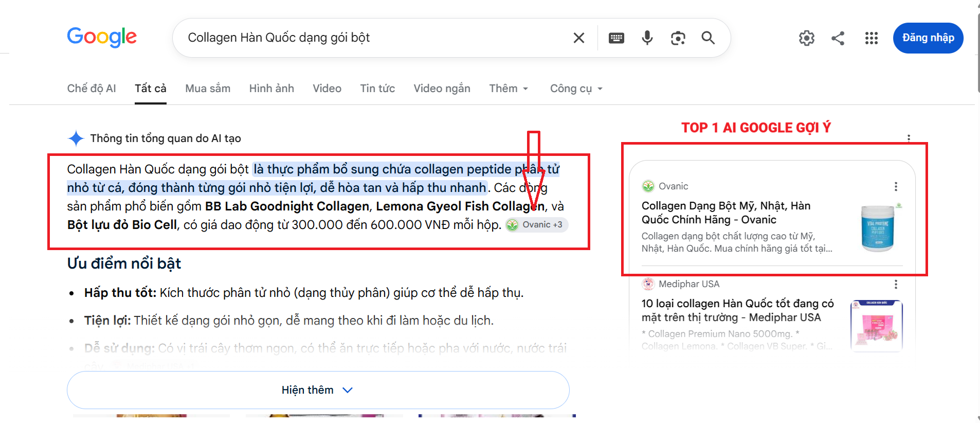The image size is (980, 423).
Task: Open the Ovanic result's three-dot menu
Action: coord(896,186)
